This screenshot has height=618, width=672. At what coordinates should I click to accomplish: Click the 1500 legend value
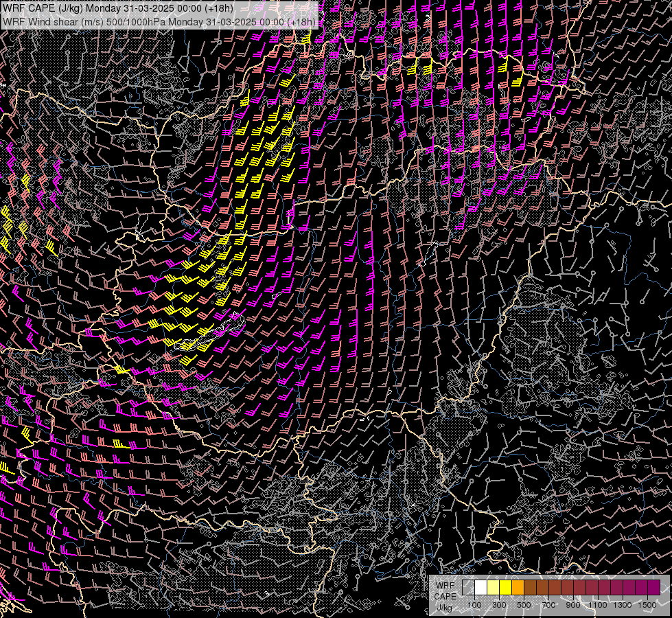(x=647, y=605)
